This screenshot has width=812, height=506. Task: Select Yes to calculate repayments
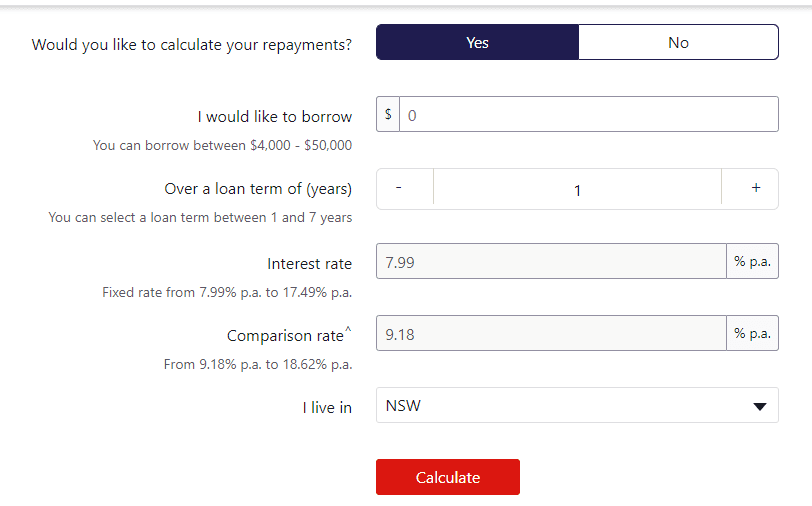pos(477,43)
